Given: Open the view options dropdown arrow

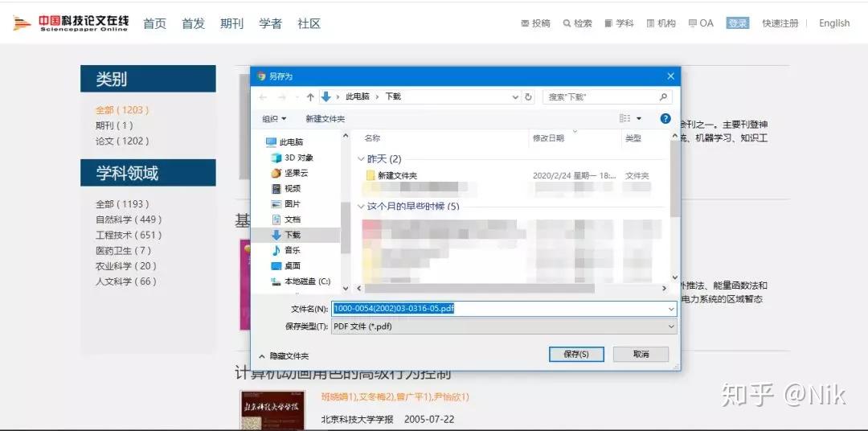Looking at the screenshot, I should 639,118.
